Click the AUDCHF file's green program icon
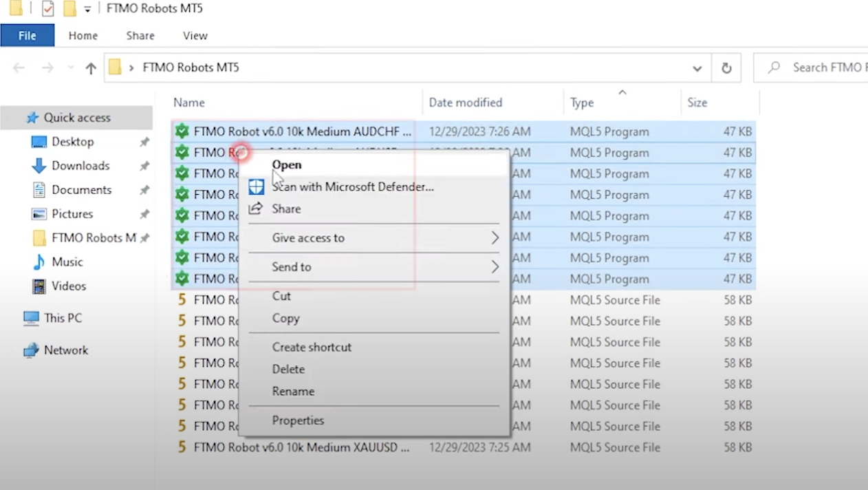868x490 pixels. [x=182, y=131]
